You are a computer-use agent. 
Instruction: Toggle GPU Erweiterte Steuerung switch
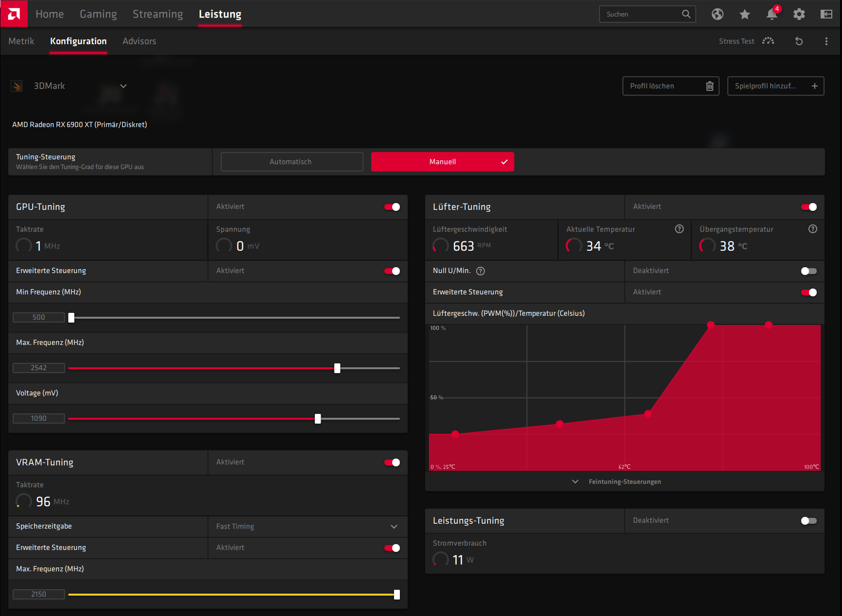pyautogui.click(x=392, y=271)
